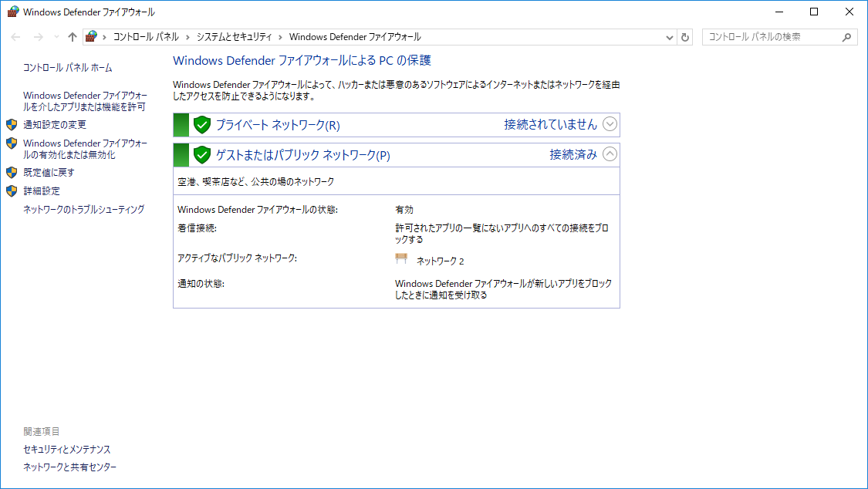Click the 接続済み status text

573,154
